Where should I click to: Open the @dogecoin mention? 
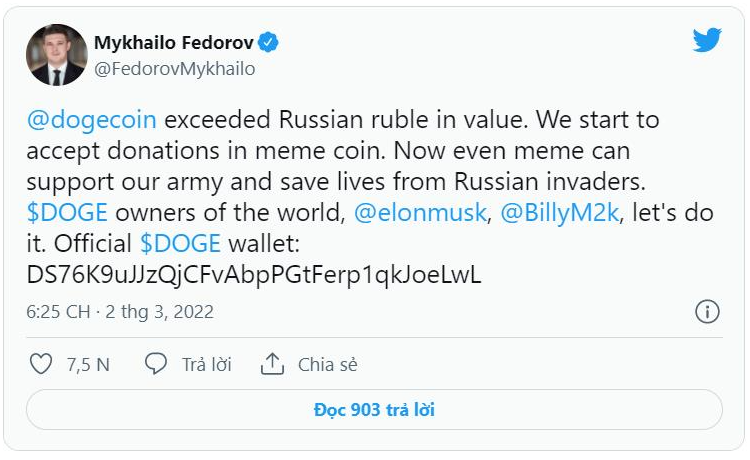tap(91, 120)
